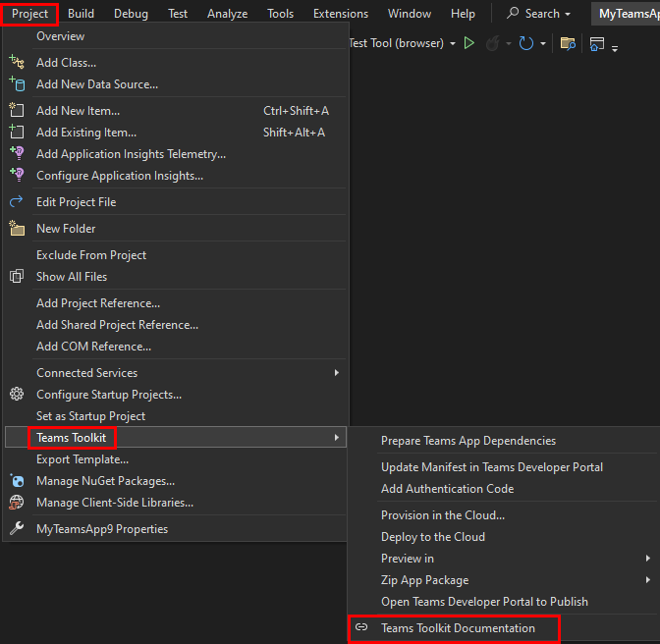
Task: Open Teams Toolkit Documentation link
Action: [458, 628]
